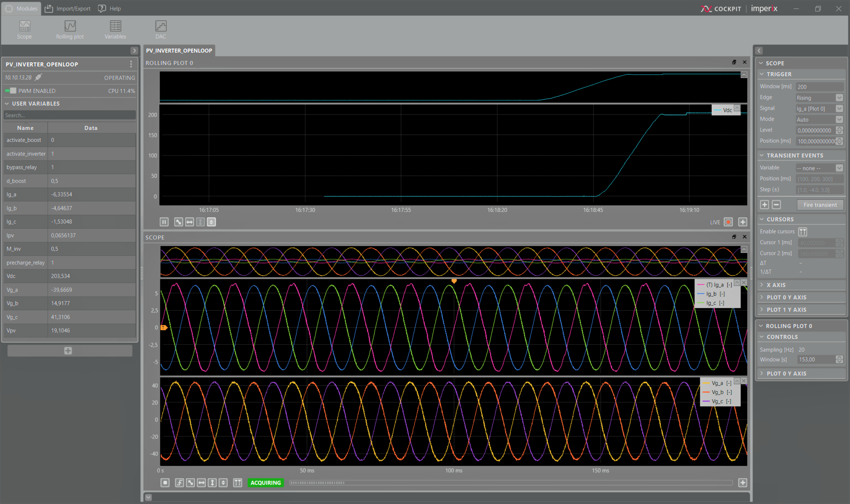The image size is (850, 504).
Task: Click the expand Rolling Plot window icon
Action: (x=733, y=63)
